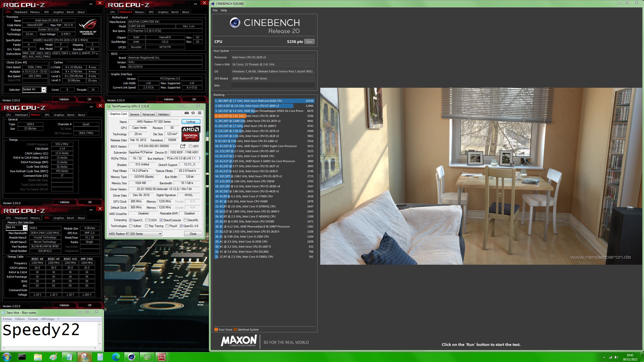Image resolution: width=644 pixels, height=362 pixels.
Task: Open the Format menu in Notepad
Action: [x=33, y=319]
